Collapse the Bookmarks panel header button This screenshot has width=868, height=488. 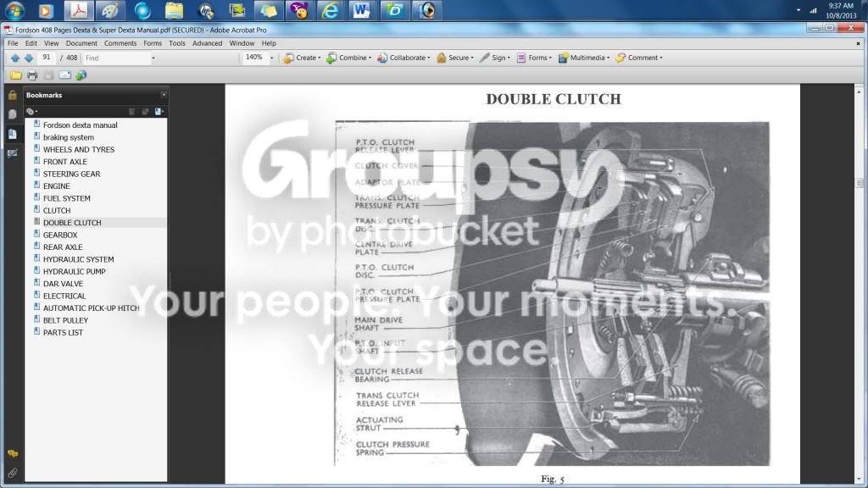(164, 95)
